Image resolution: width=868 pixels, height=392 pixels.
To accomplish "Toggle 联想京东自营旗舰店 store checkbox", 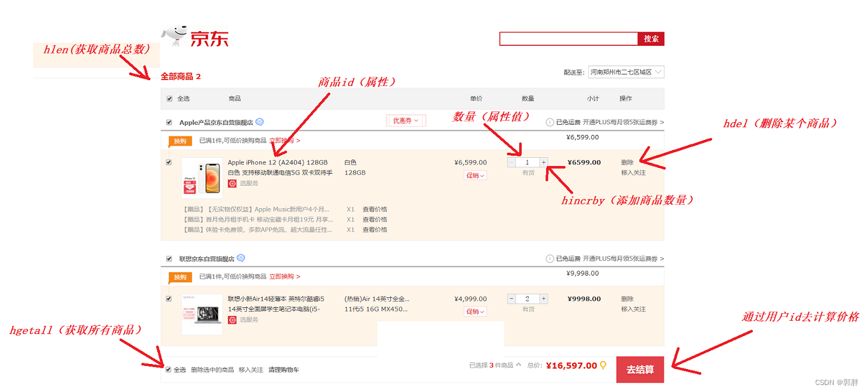I will (x=169, y=259).
